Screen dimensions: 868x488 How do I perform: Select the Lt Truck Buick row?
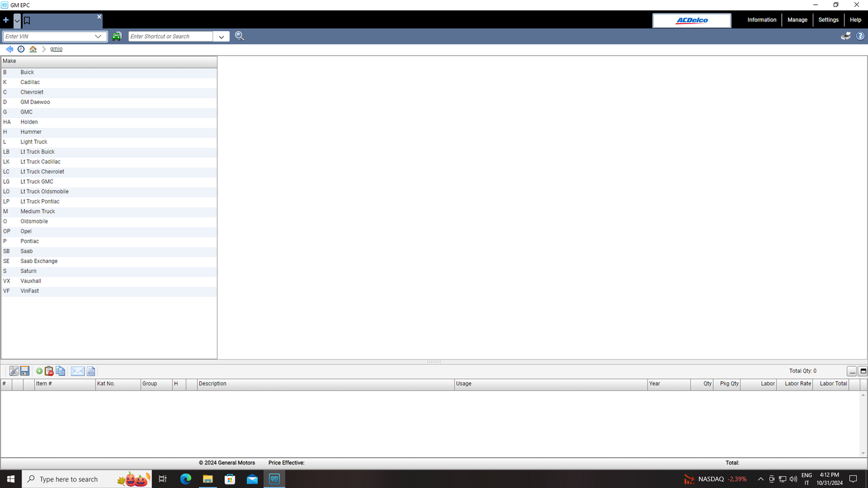click(x=109, y=152)
